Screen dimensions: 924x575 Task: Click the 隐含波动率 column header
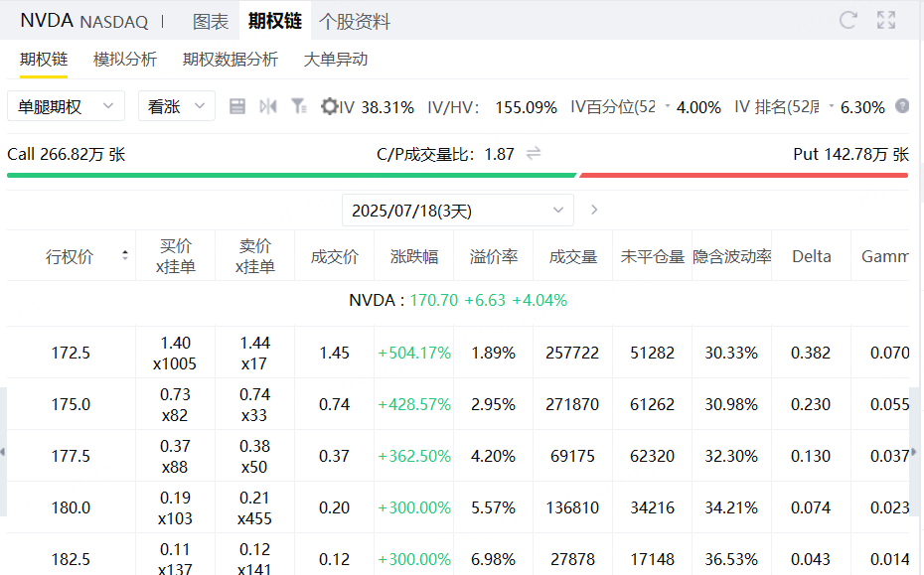[x=732, y=256]
